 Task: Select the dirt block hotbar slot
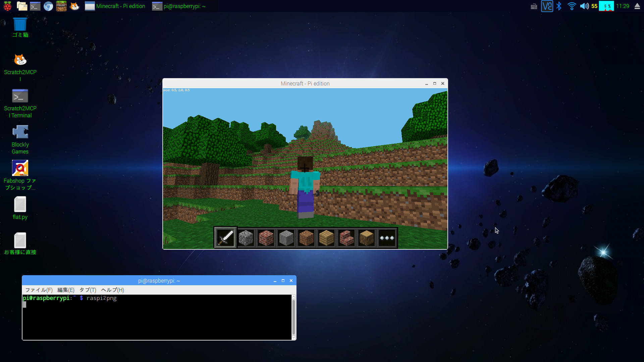[x=306, y=238]
